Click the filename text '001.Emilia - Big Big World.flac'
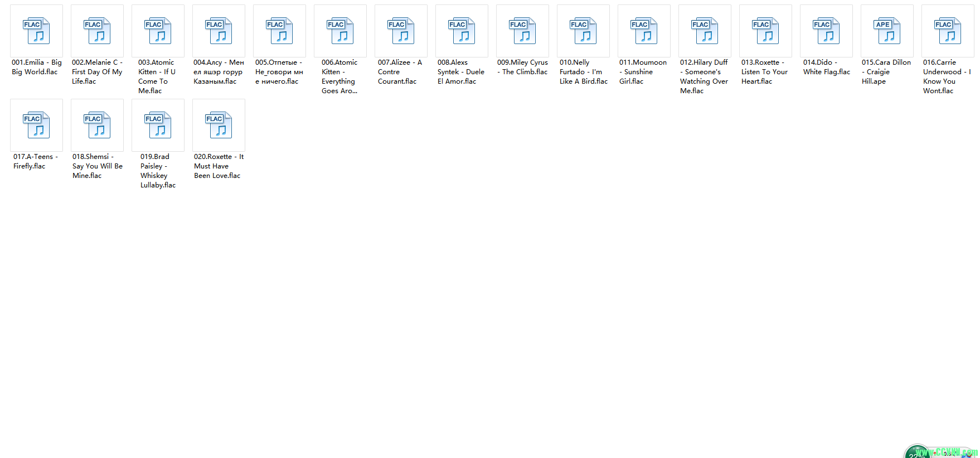980x458 pixels. (37, 67)
